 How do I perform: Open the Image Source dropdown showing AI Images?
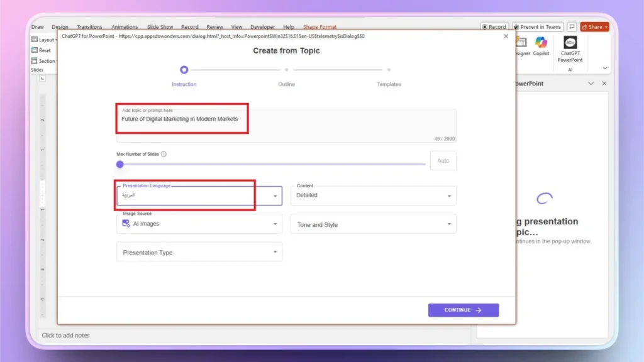coord(199,224)
